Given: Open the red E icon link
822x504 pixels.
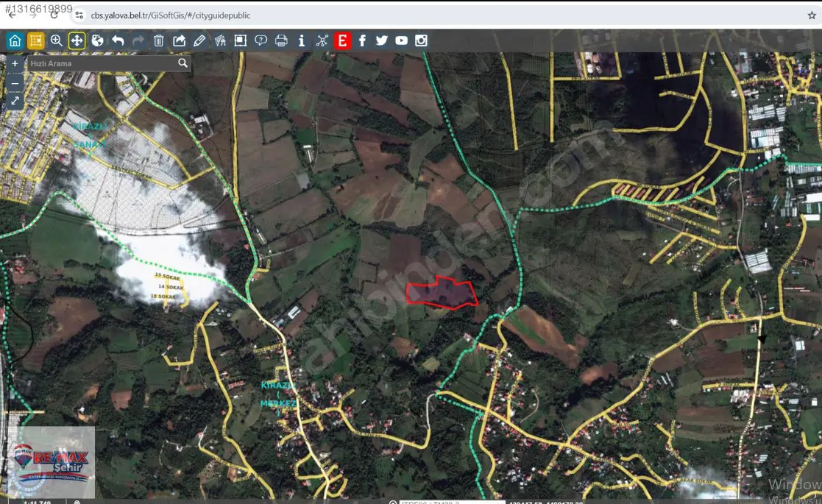Looking at the screenshot, I should [342, 40].
